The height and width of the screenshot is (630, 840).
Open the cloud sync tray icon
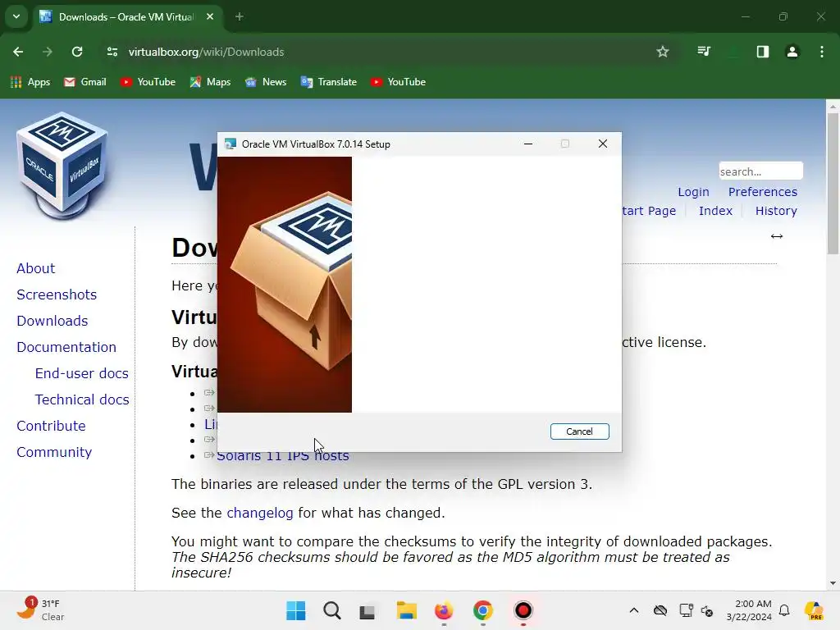point(660,610)
